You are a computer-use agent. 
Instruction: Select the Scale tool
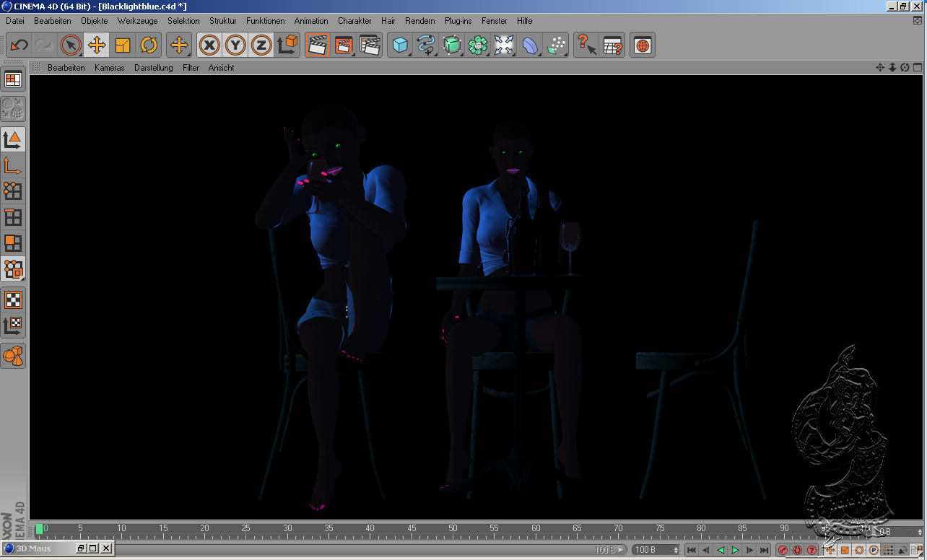point(122,45)
